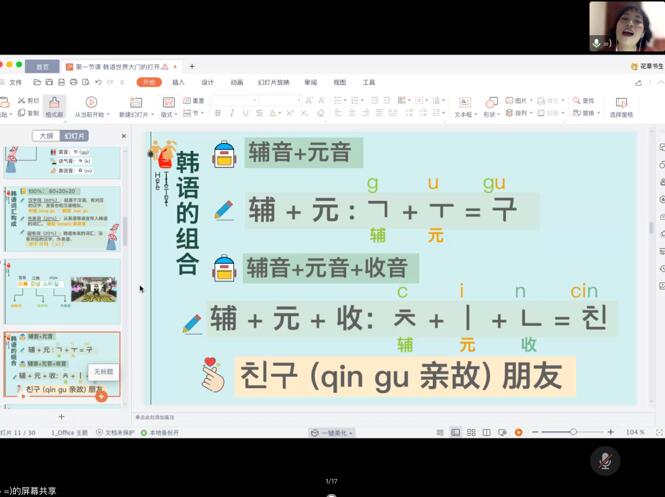Screen dimensions: 665x497
Task: Click the zoom slider in the status bar
Action: tap(573, 432)
